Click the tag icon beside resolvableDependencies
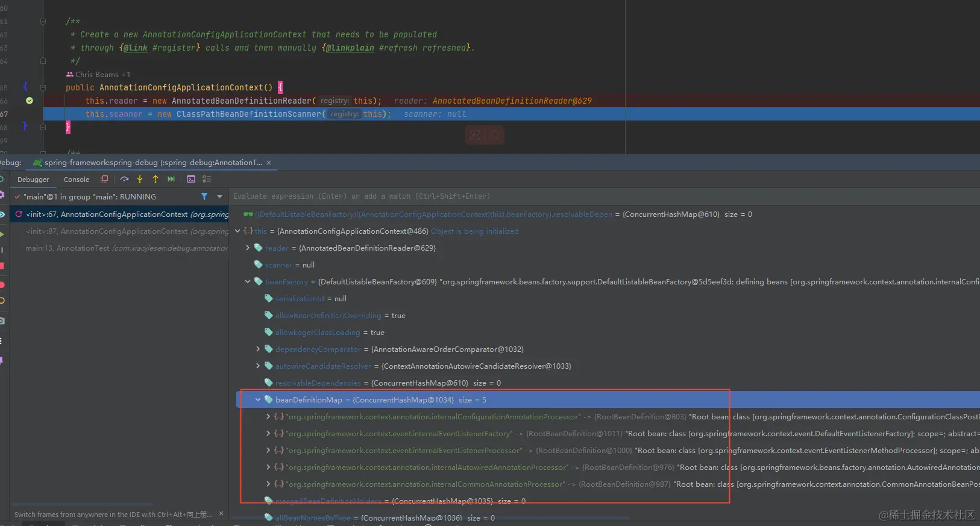The height and width of the screenshot is (526, 980). [x=269, y=383]
